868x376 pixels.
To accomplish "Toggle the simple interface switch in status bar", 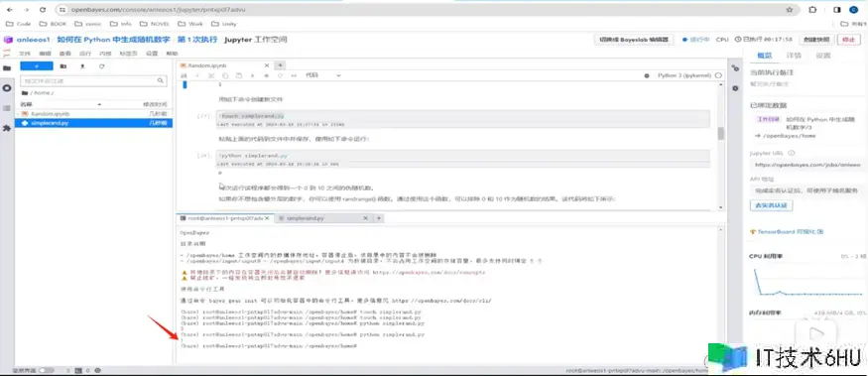I will [46, 370].
